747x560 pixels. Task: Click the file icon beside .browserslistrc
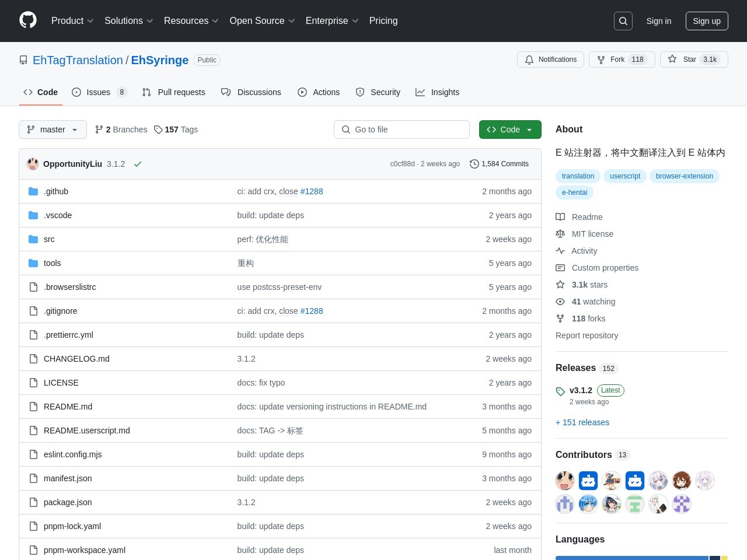pyautogui.click(x=33, y=287)
